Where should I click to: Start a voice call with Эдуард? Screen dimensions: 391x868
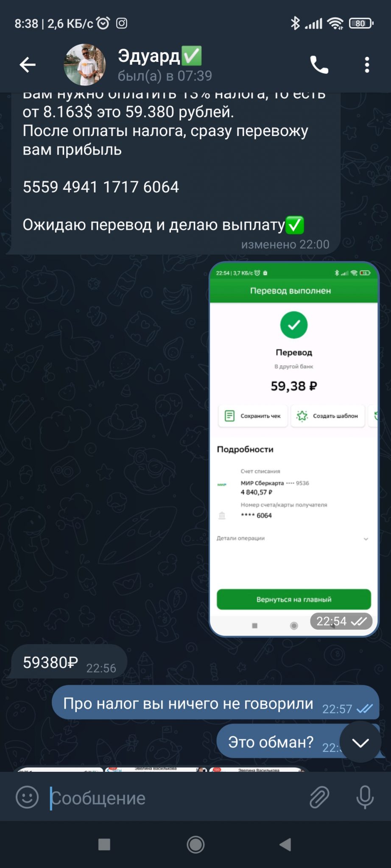pos(319,65)
